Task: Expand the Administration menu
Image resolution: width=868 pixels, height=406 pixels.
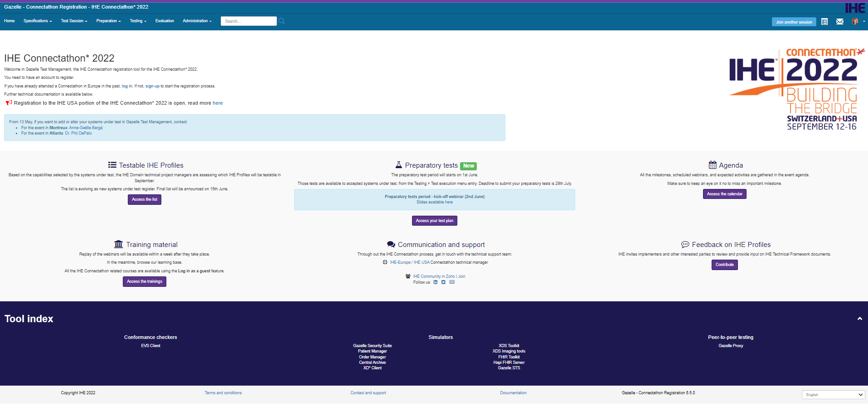Action: coord(197,21)
